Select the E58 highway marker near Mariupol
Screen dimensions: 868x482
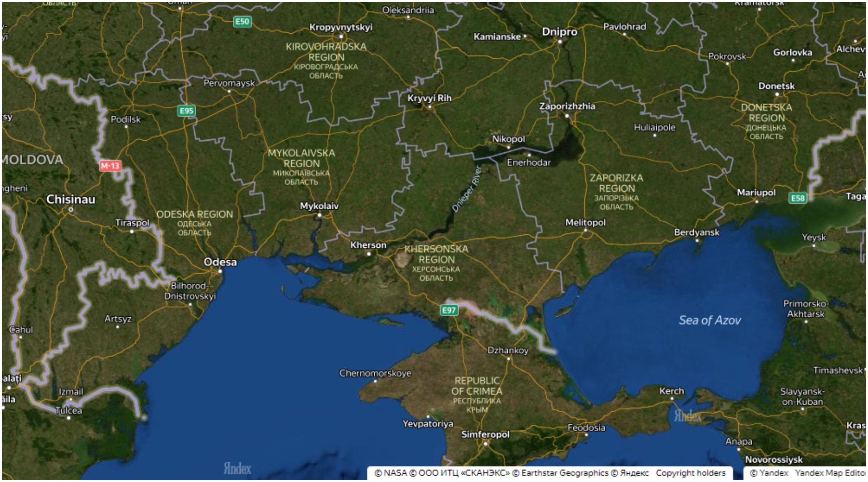(798, 198)
